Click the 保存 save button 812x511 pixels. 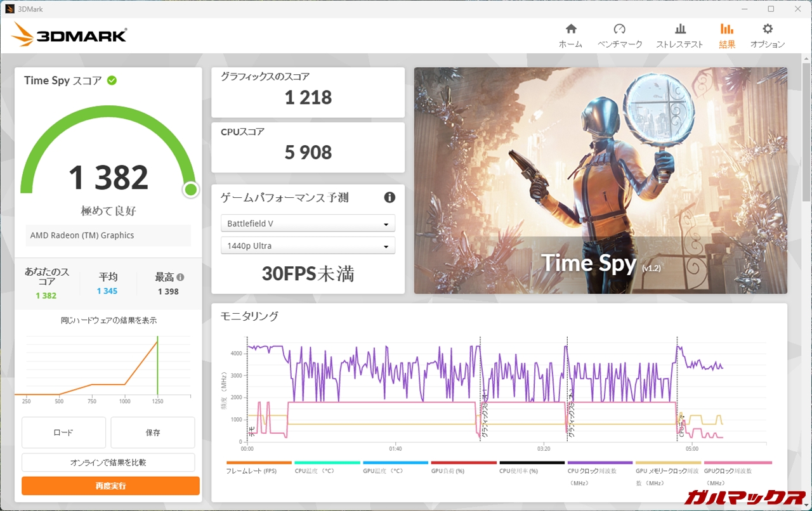pyautogui.click(x=153, y=432)
